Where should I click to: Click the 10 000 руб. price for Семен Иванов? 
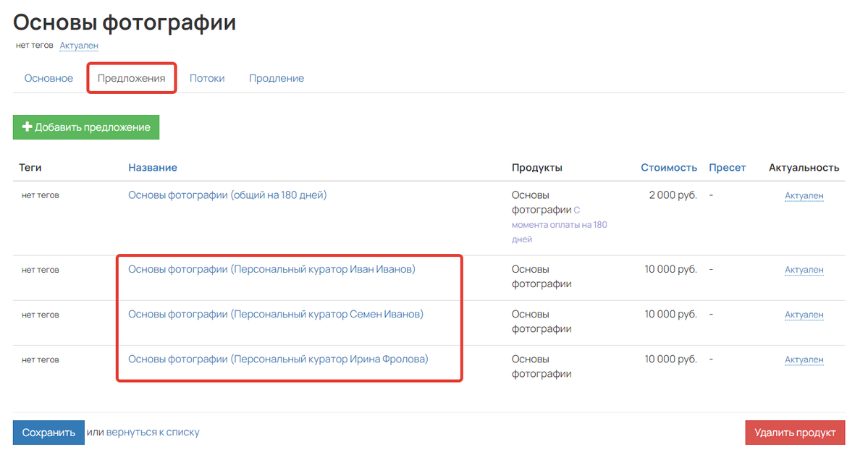671,314
